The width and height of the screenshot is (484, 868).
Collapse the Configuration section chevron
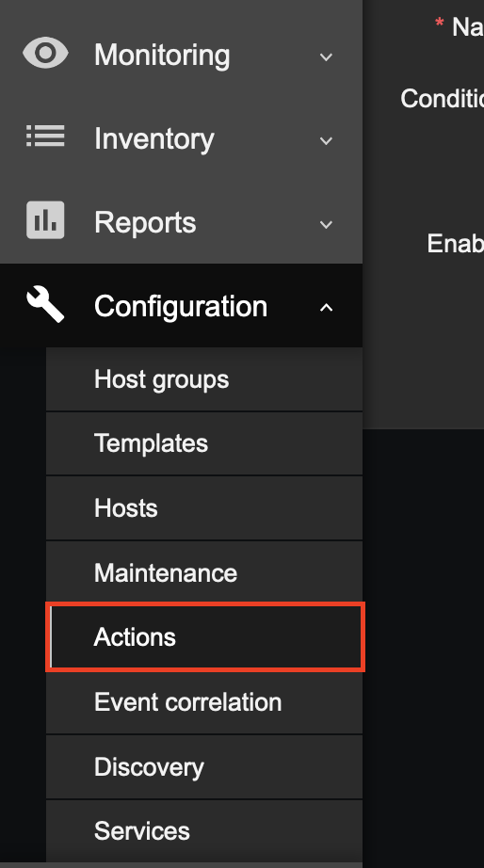click(326, 307)
